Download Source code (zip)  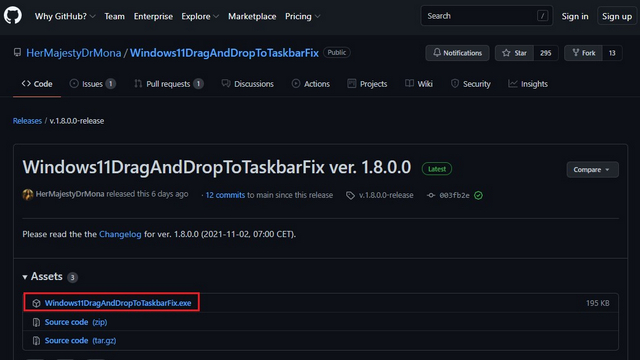pyautogui.click(x=76, y=322)
